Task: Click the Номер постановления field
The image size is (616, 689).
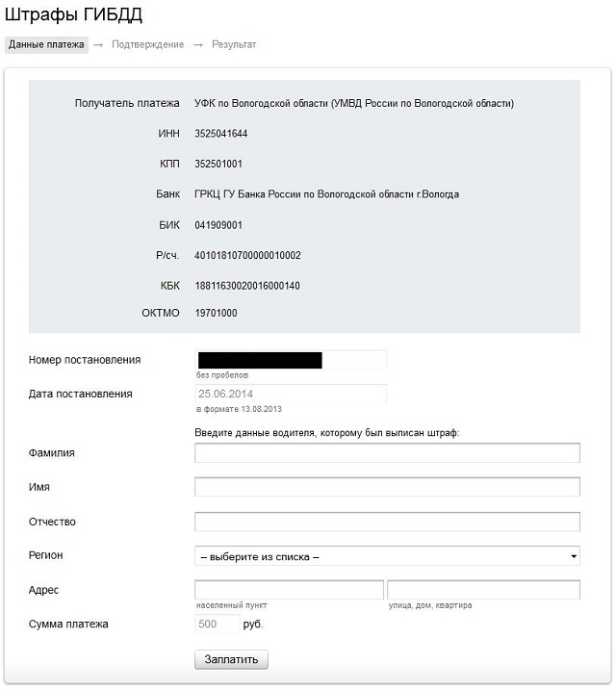Action: click(x=290, y=360)
